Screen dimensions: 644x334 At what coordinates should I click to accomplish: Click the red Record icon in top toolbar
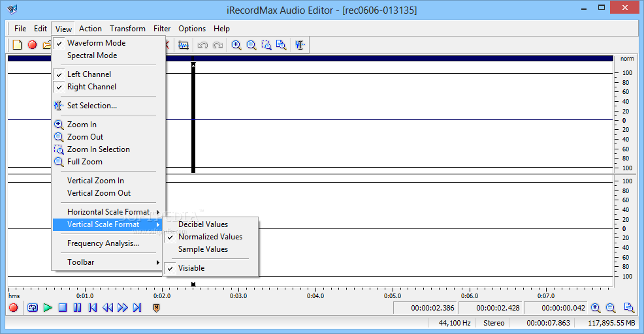point(32,45)
